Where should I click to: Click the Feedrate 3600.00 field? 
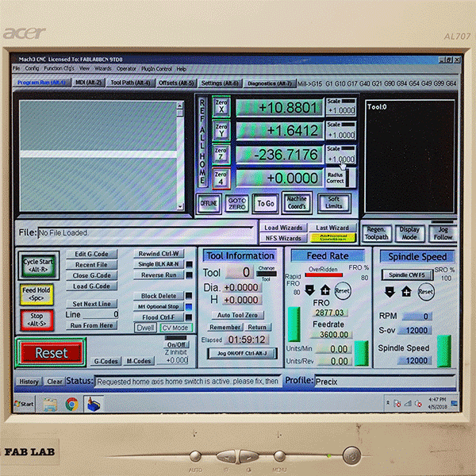click(x=332, y=335)
